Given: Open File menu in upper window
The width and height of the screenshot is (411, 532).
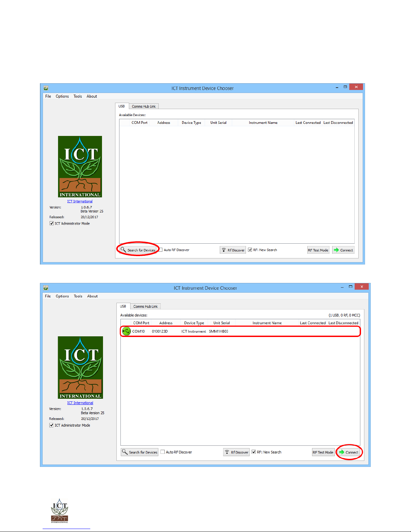Looking at the screenshot, I should coord(48,96).
